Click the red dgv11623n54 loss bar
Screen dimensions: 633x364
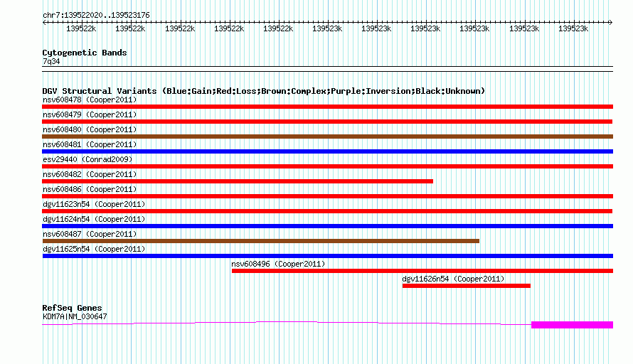327,211
